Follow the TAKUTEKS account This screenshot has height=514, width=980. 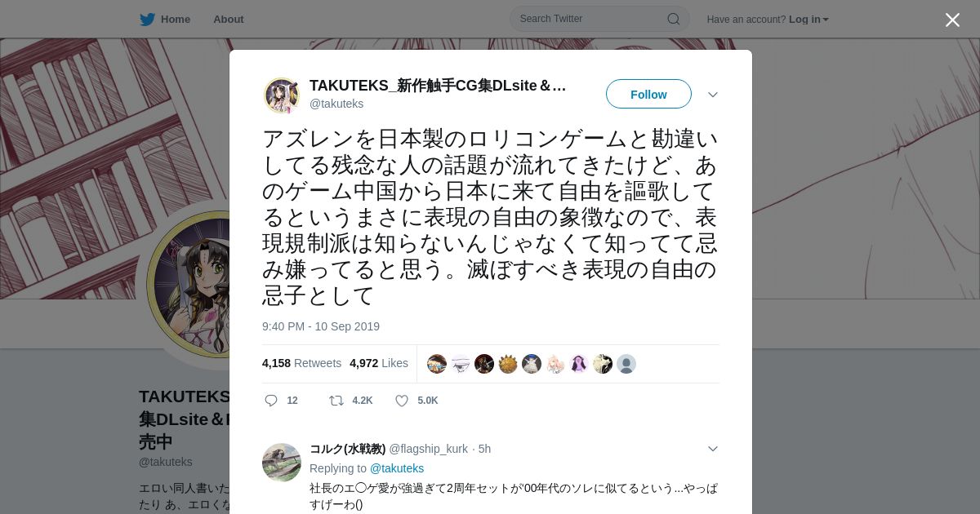pos(648,94)
